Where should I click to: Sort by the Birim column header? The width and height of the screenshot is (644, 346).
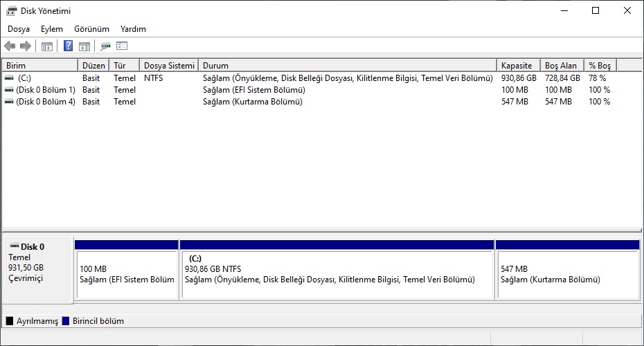(40, 66)
